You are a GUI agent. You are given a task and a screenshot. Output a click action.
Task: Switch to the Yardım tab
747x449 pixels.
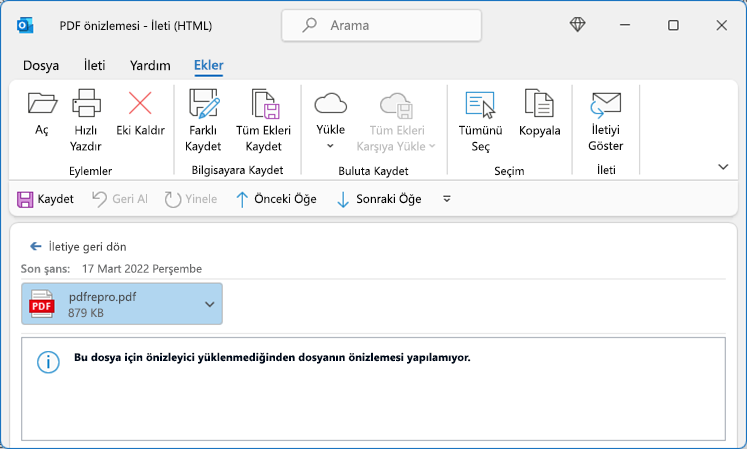click(150, 65)
